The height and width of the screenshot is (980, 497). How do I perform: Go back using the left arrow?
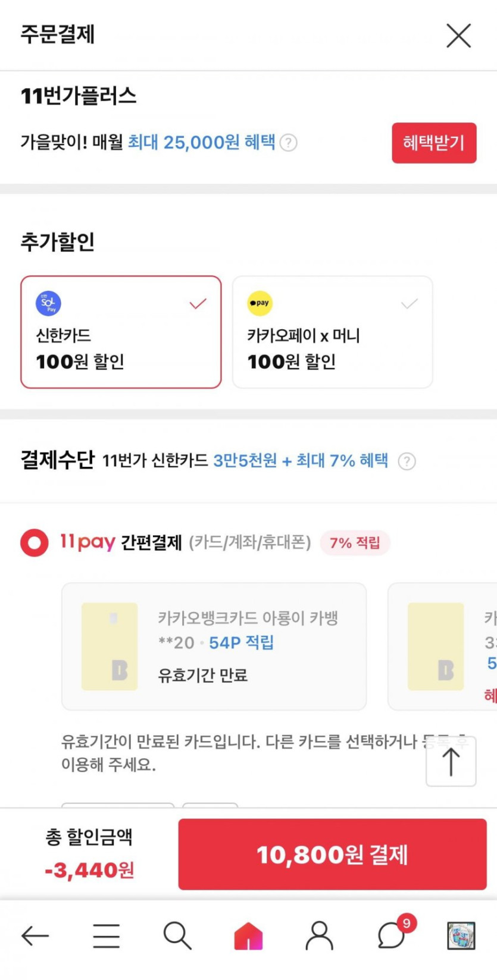pos(35,935)
